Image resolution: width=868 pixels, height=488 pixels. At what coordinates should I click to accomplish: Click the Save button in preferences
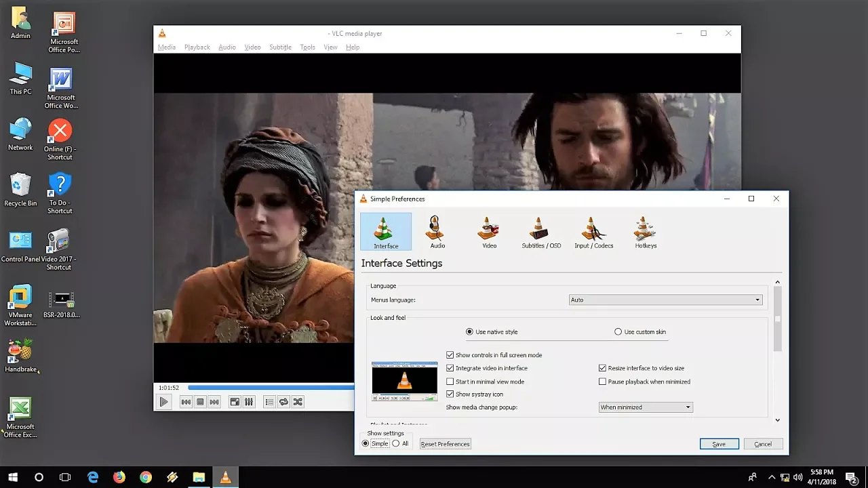719,444
